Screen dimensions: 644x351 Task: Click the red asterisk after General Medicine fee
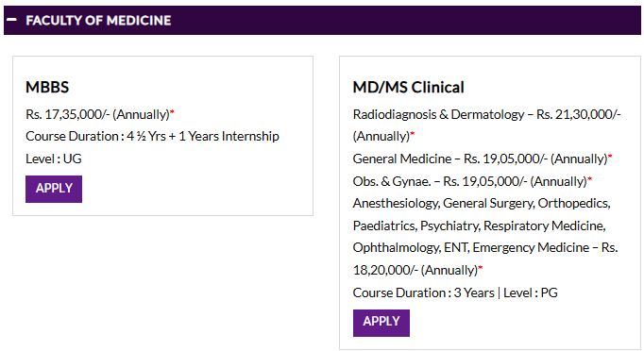tap(610, 156)
